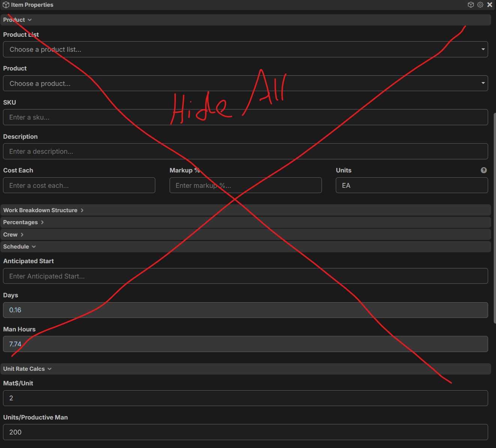This screenshot has width=496, height=448.
Task: Close the Item Properties panel
Action: coord(490,5)
